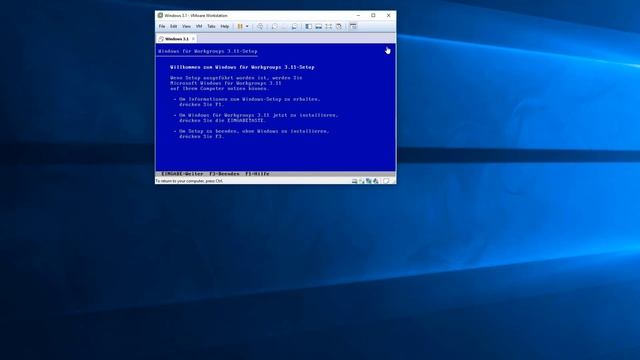Close the VMware Workstation window
The width and height of the screenshot is (640, 360).
389,15
